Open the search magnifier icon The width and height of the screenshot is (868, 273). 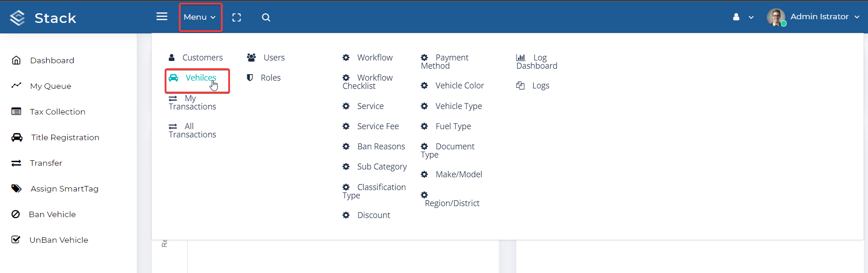point(266,17)
